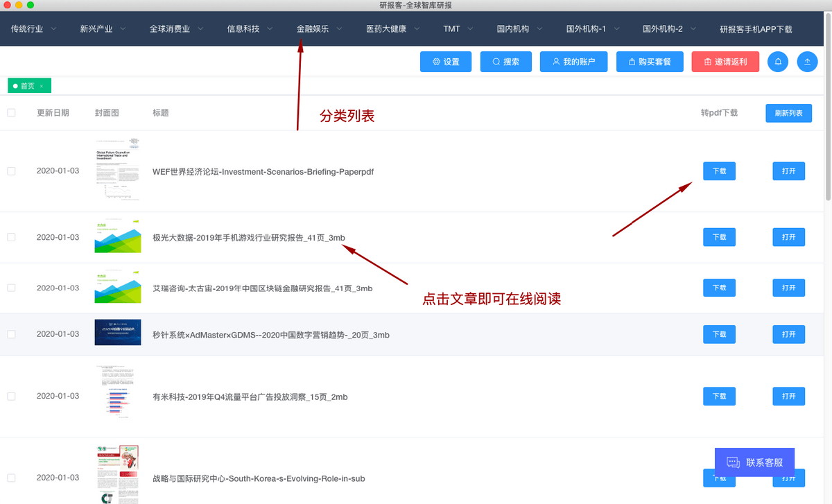Check the box for 秒针系统 row

[11, 334]
